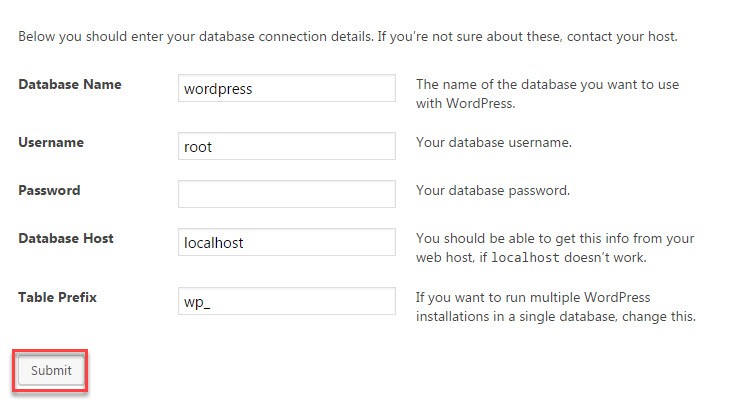This screenshot has height=410, width=735.
Task: Click the Table Prefix field with wp_
Action: [x=286, y=301]
